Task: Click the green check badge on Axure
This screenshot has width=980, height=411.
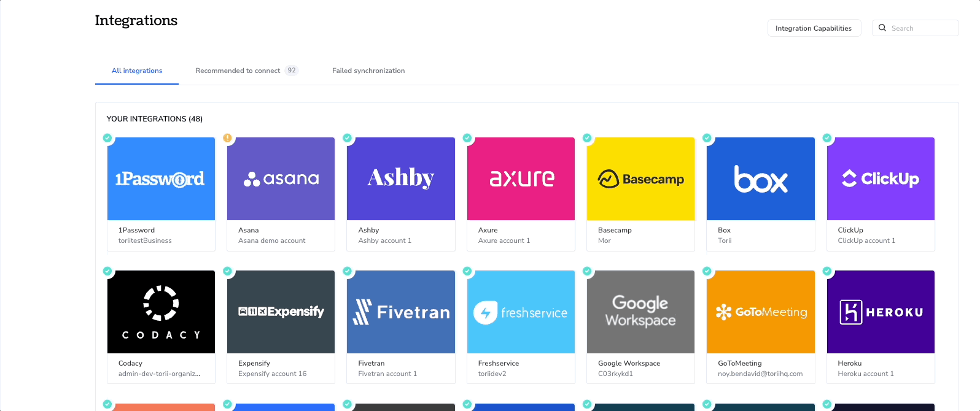Action: [x=467, y=138]
